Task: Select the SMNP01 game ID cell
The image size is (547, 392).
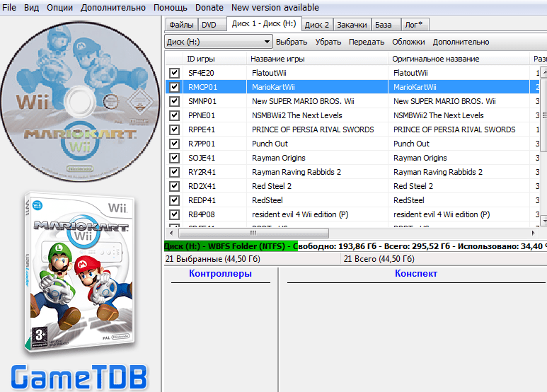Action: 214,101
